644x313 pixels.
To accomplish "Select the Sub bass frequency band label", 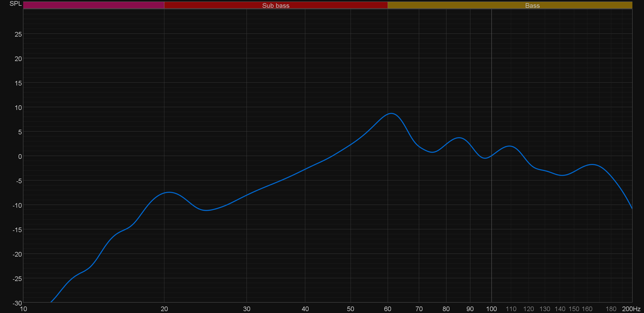I will pyautogui.click(x=276, y=5).
